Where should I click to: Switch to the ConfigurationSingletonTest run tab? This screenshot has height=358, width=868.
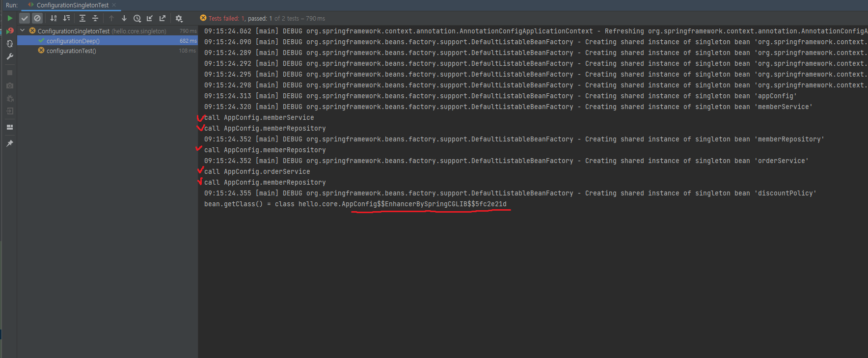coord(73,5)
